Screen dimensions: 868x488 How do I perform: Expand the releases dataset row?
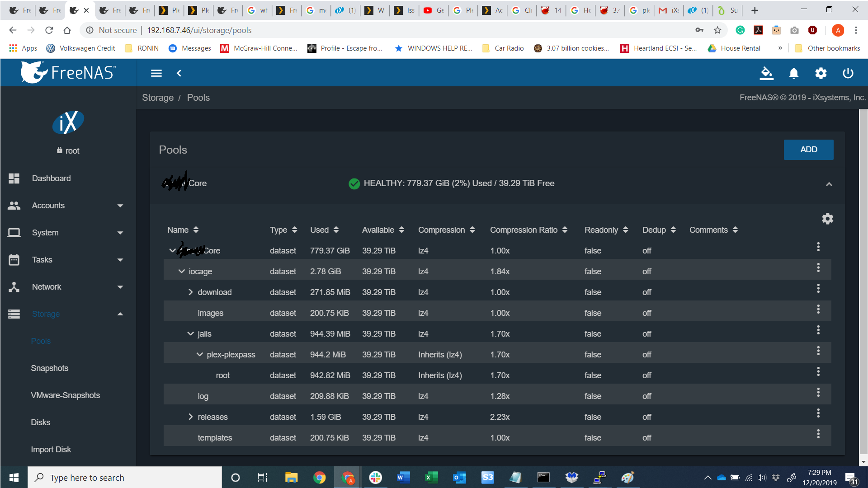pos(190,417)
